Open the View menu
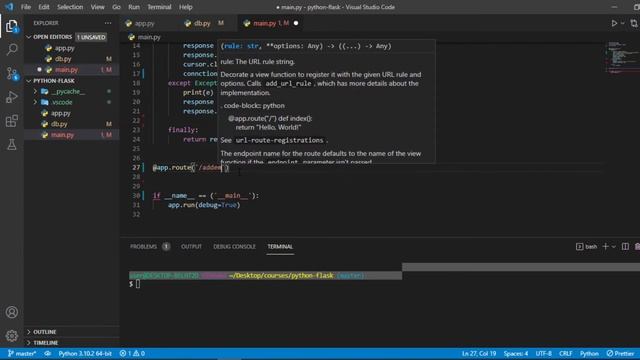 coord(97,7)
